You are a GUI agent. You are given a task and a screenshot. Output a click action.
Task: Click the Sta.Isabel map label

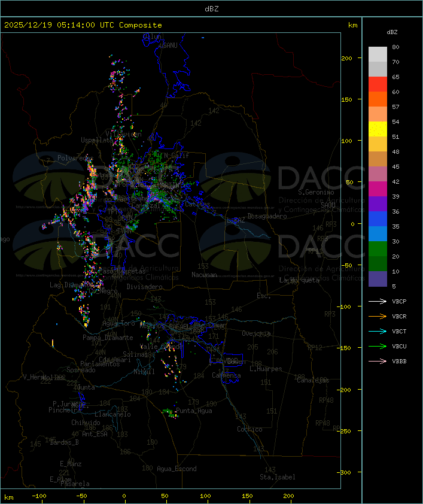coord(278,477)
